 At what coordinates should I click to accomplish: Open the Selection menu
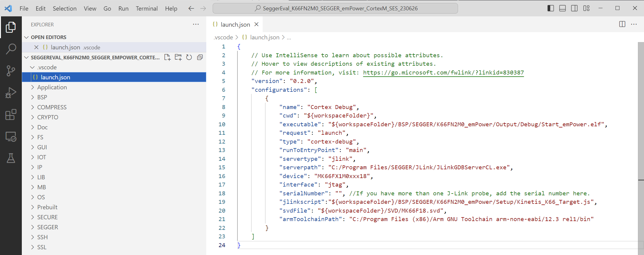point(65,8)
